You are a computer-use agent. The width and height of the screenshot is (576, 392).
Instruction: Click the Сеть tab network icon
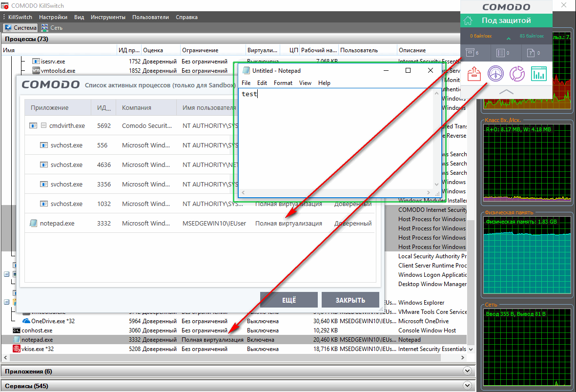(45, 27)
